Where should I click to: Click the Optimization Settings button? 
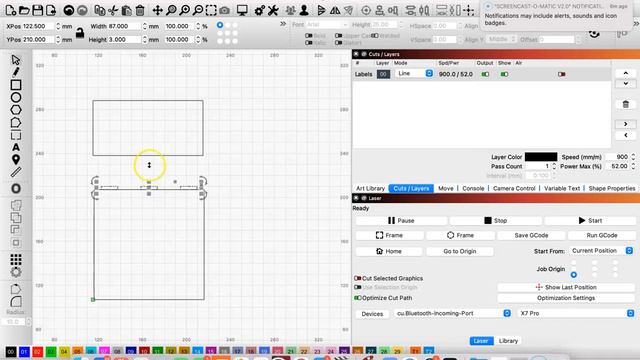pyautogui.click(x=566, y=298)
